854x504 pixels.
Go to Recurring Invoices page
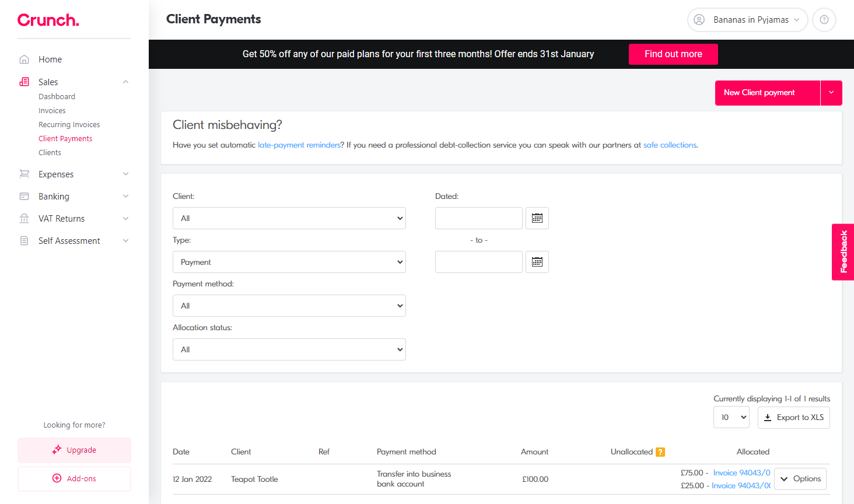[69, 125]
